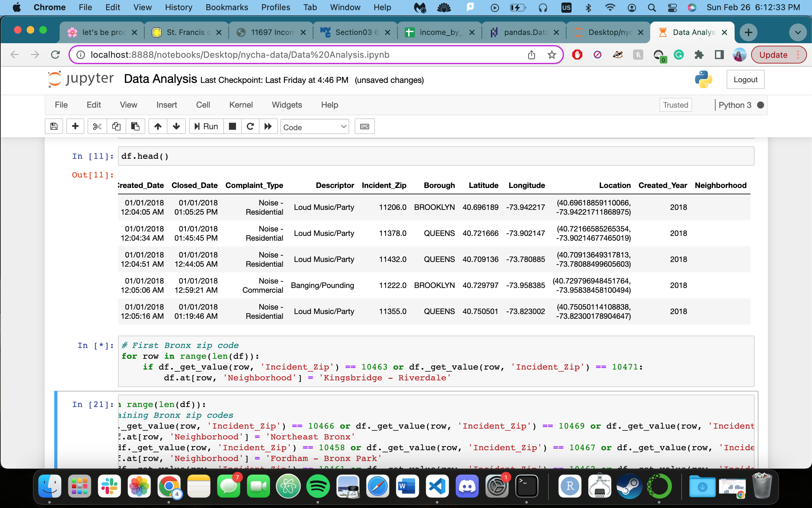Toggle the Chrome side panel icon
The image size is (812, 508).
[x=719, y=54]
